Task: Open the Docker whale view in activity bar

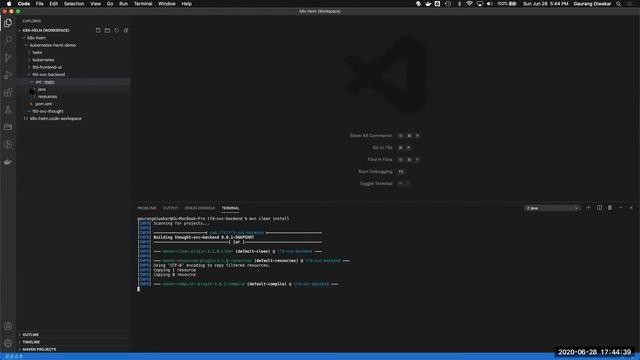Action: coord(8,162)
